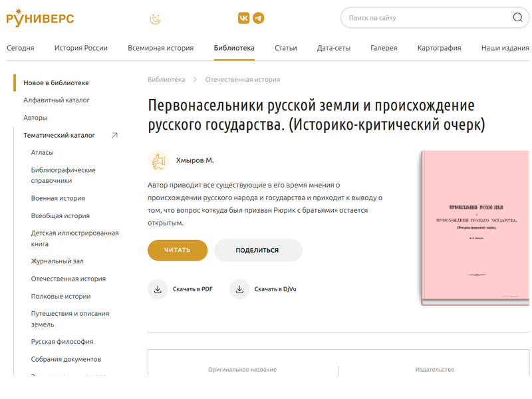Click the DjVu download icon

tap(239, 289)
